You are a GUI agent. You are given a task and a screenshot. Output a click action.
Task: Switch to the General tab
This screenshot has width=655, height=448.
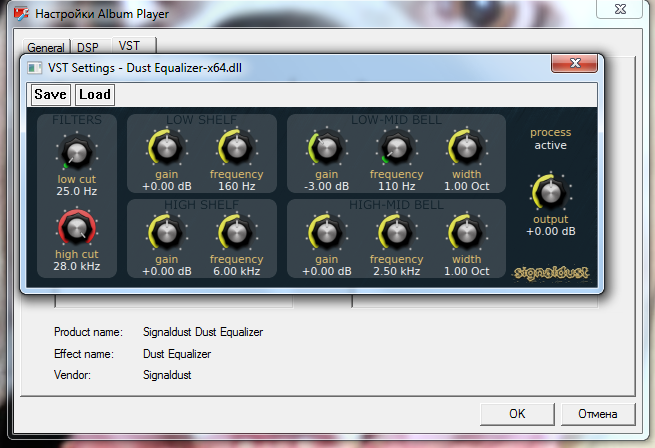click(x=46, y=47)
